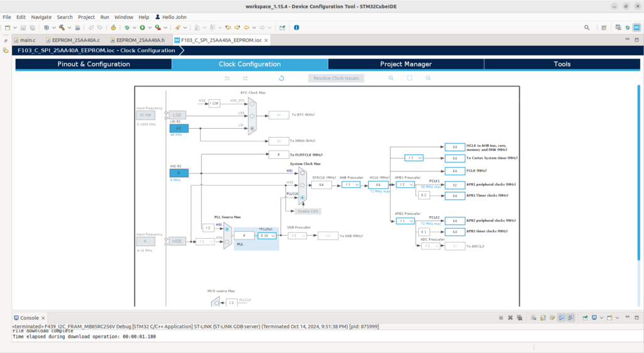Image resolution: width=644 pixels, height=353 pixels.
Task: Click the HSE input frequency field
Action: pyautogui.click(x=145, y=241)
